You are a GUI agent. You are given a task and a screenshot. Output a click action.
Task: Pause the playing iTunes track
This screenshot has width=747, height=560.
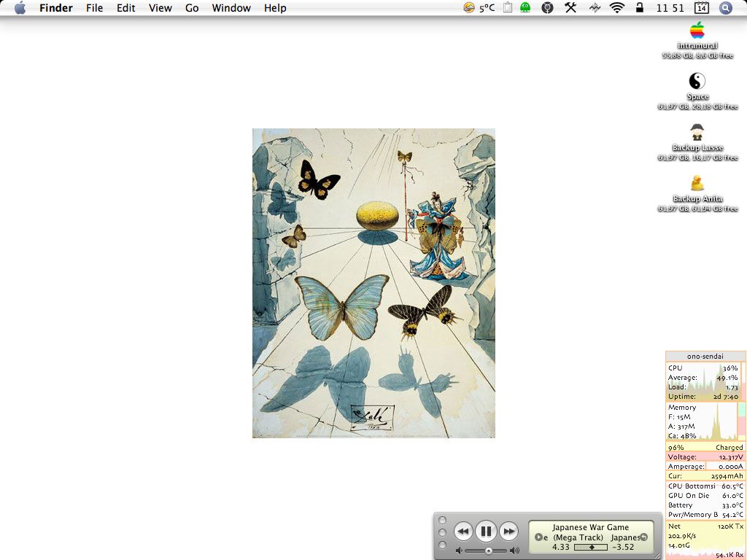pos(486,531)
